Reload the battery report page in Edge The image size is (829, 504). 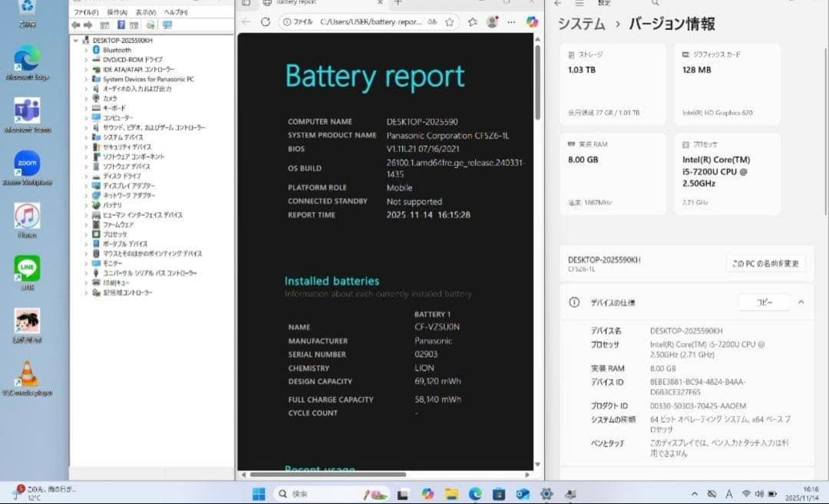[266, 22]
